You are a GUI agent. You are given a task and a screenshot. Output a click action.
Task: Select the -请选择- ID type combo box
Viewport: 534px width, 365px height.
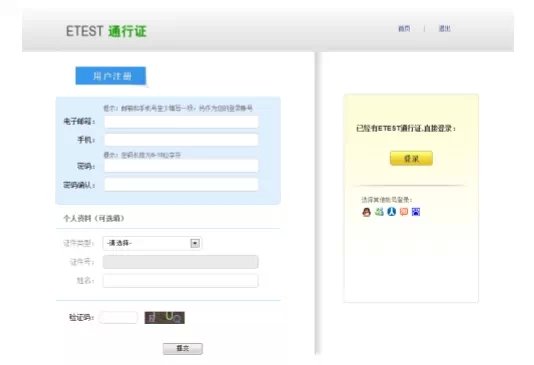(x=152, y=243)
